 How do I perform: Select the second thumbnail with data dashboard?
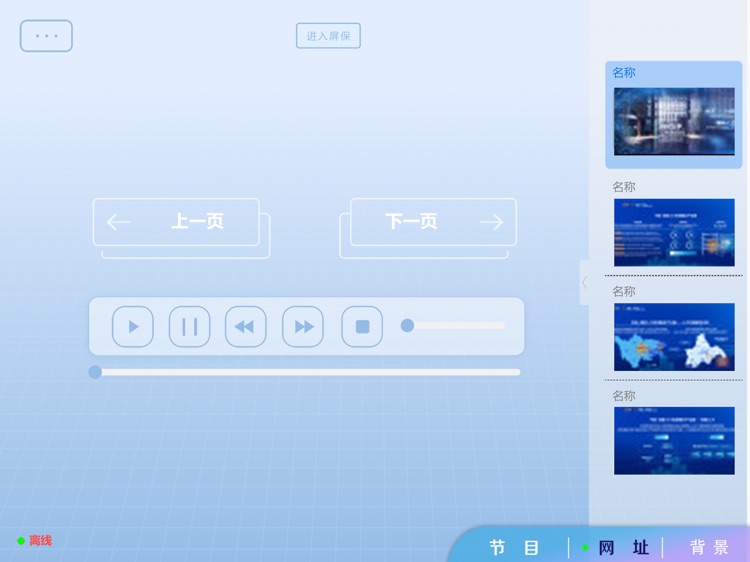[674, 232]
